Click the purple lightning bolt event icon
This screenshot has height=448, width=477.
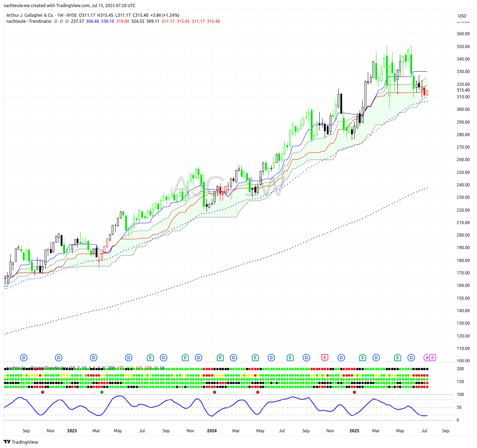[427, 357]
